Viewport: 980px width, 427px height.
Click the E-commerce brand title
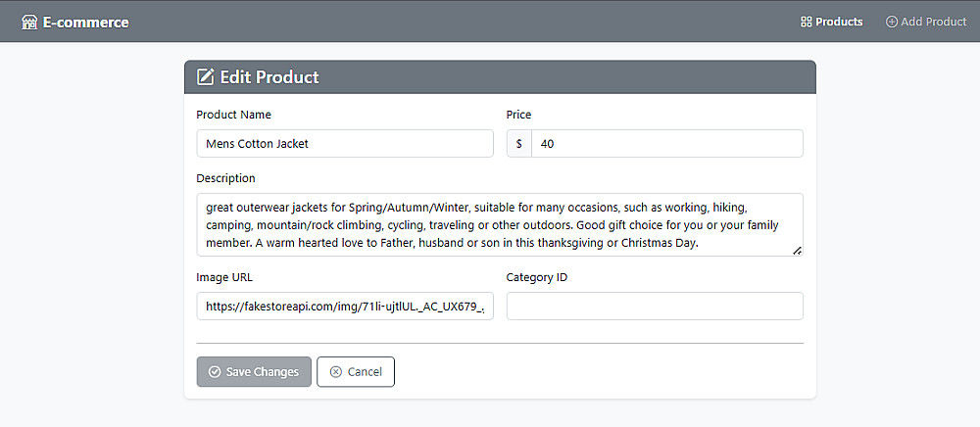85,22
